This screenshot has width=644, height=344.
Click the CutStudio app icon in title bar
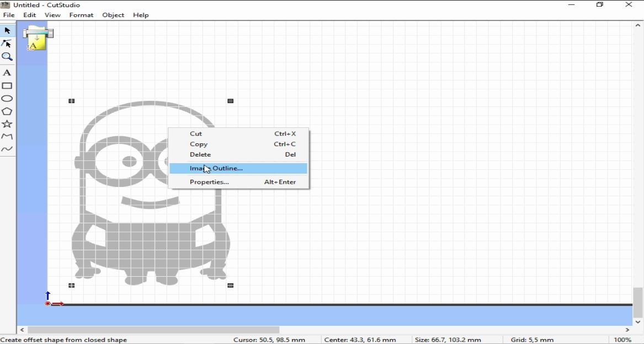coord(6,5)
